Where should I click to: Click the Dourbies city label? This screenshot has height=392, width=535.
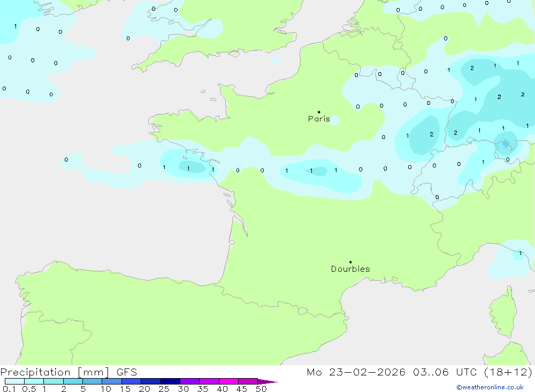[350, 269]
